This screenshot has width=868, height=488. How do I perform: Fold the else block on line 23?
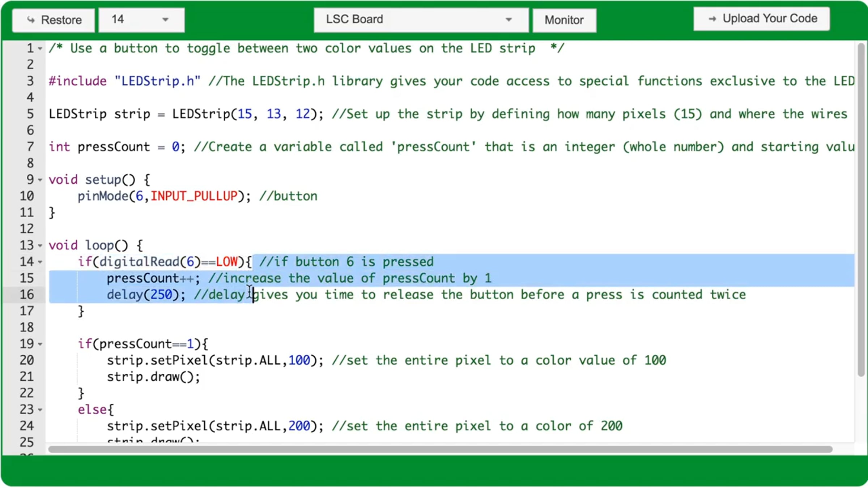[x=40, y=410]
